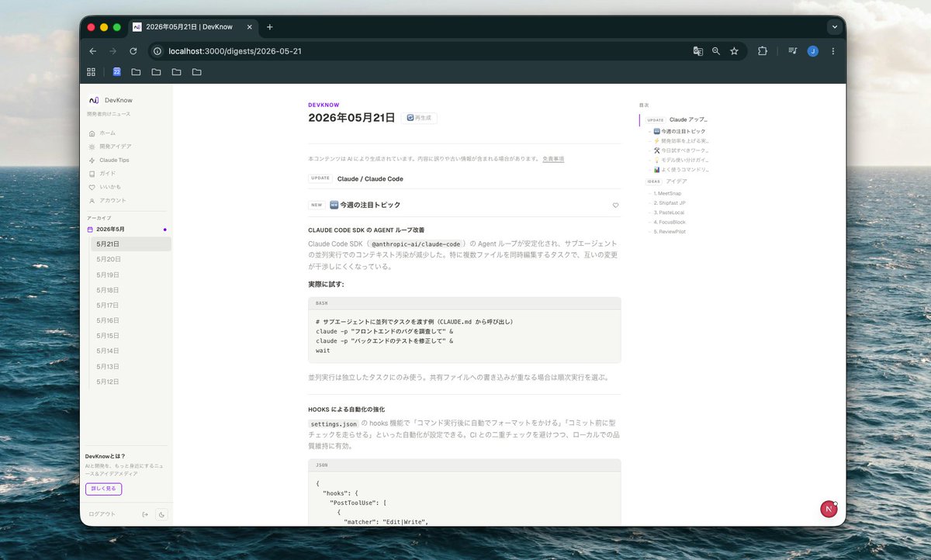Click the Claude / Claude Code section header

370,178
